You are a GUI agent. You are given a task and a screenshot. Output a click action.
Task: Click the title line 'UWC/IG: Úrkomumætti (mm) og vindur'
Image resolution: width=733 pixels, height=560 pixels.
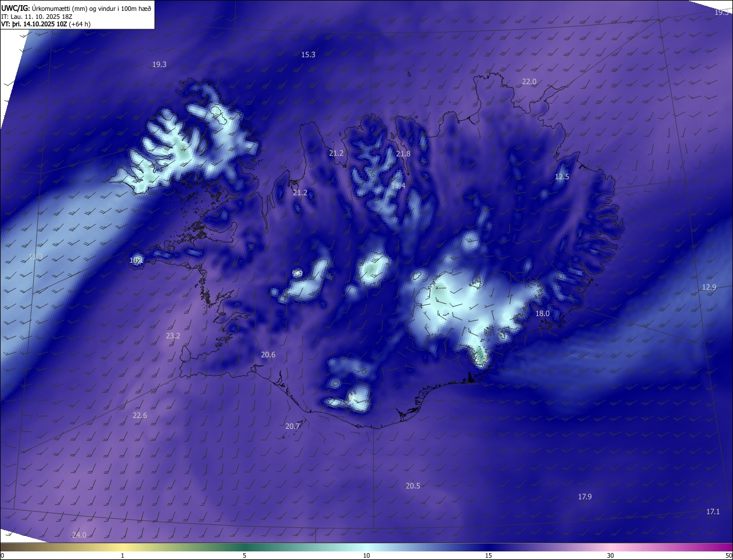(76, 8)
